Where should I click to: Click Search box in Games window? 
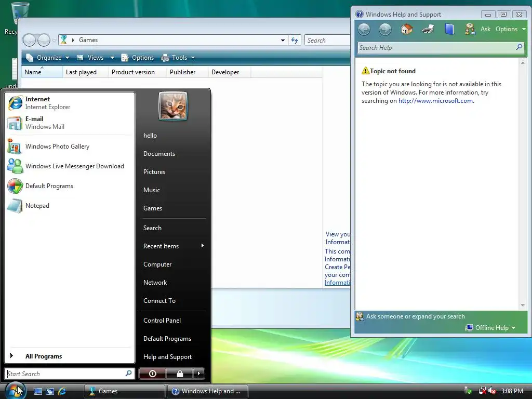click(x=327, y=41)
